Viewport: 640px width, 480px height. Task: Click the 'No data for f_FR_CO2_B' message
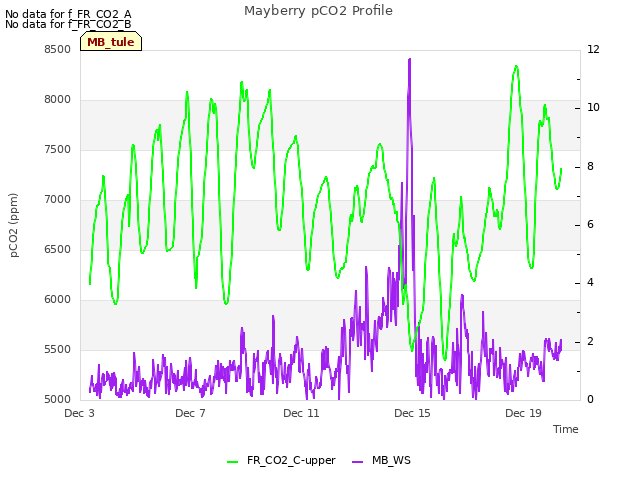[x=68, y=24]
